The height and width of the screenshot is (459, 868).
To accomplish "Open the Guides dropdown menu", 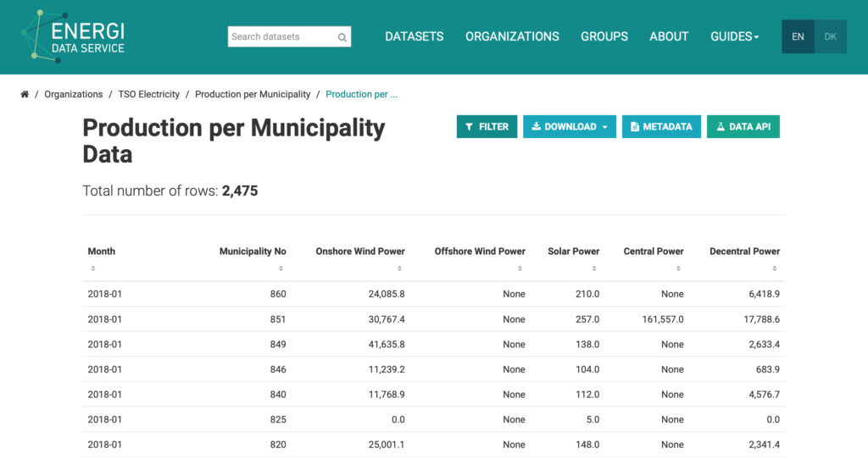I will pos(734,36).
